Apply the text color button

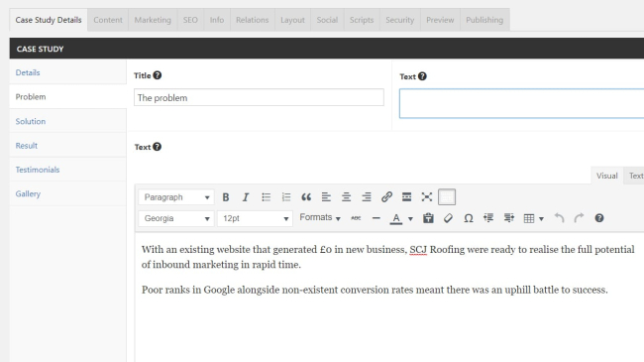pyautogui.click(x=396, y=218)
